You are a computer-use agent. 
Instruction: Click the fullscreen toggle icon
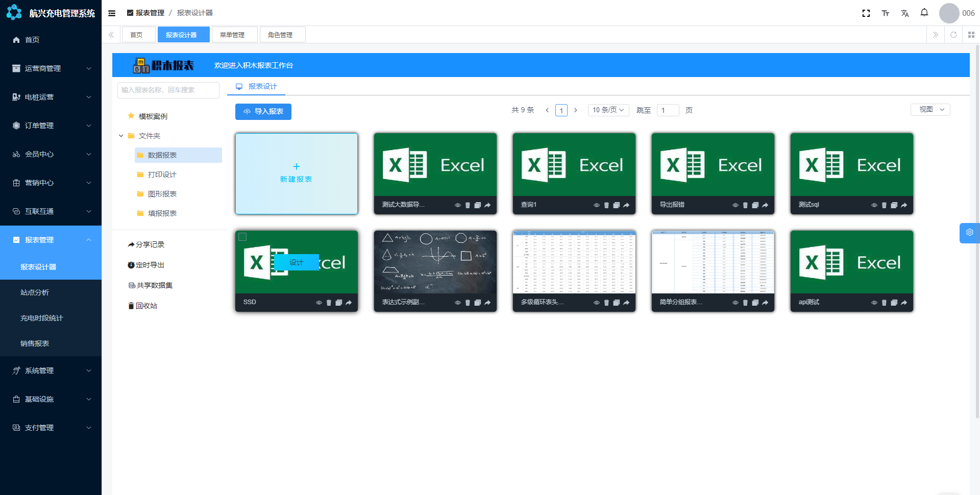coord(866,13)
